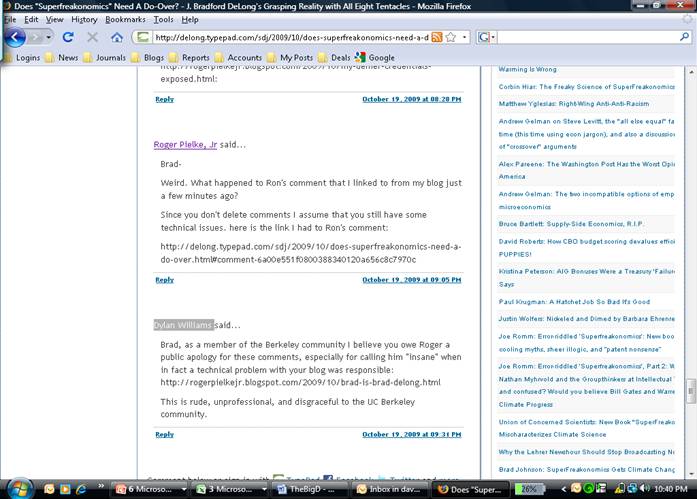Image resolution: width=697 pixels, height=499 pixels.
Task: Open the Blogs bookmarks folder
Action: (x=148, y=57)
